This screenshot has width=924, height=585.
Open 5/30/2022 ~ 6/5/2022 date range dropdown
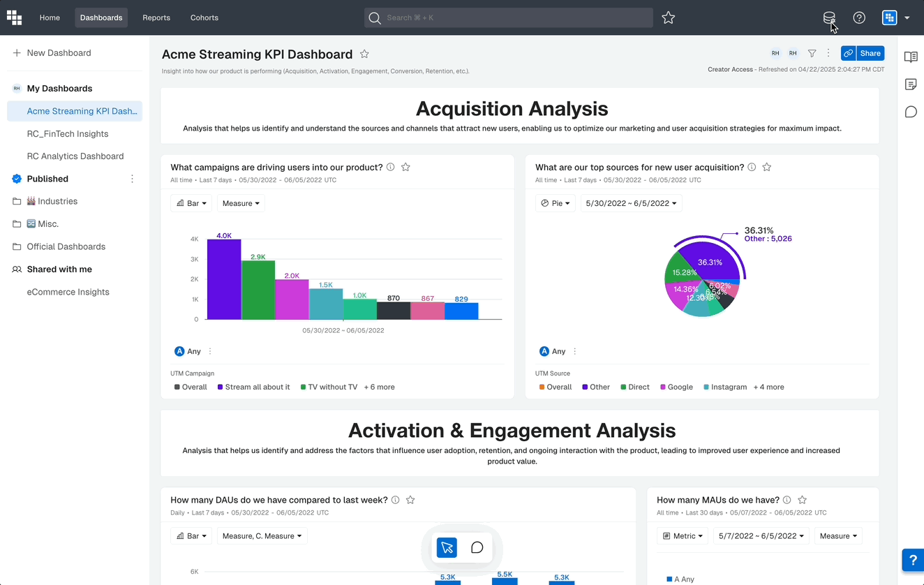point(632,203)
